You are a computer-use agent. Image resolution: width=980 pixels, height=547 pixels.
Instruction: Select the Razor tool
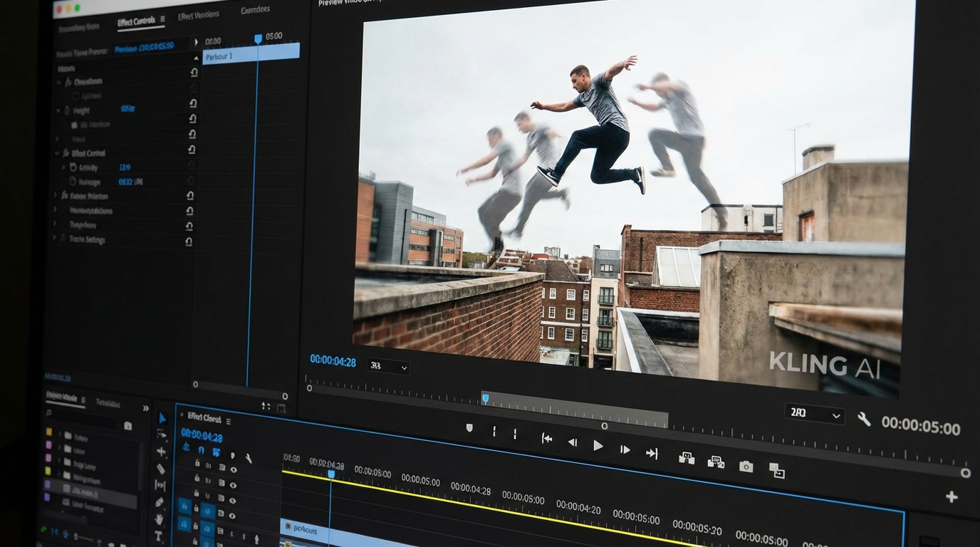[x=161, y=469]
